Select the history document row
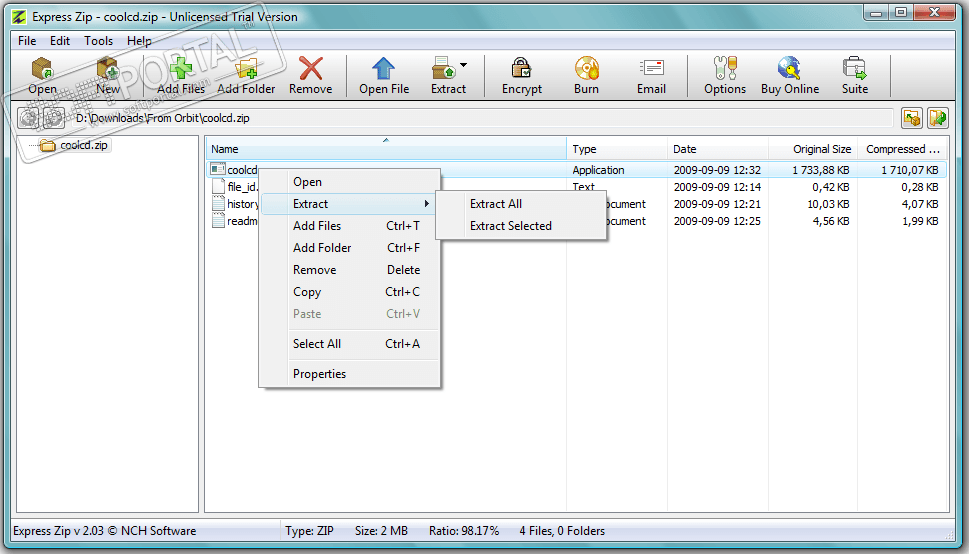Screen dimensions: 969x554 (576, 204)
